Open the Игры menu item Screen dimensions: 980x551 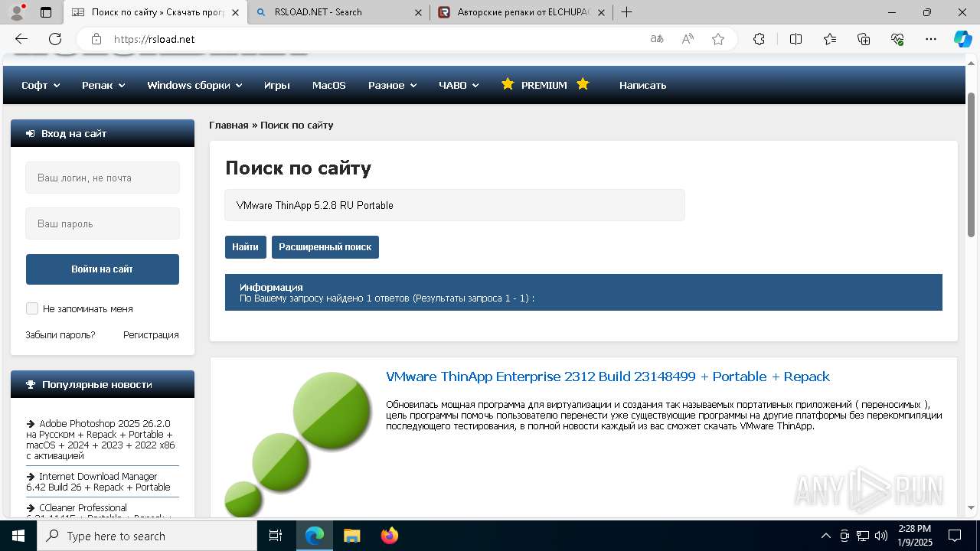276,85
